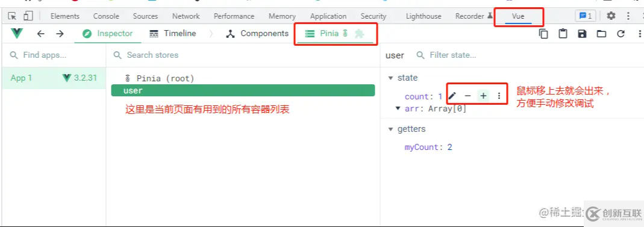Select the Memory tab
The image size is (644, 227).
point(282,16)
